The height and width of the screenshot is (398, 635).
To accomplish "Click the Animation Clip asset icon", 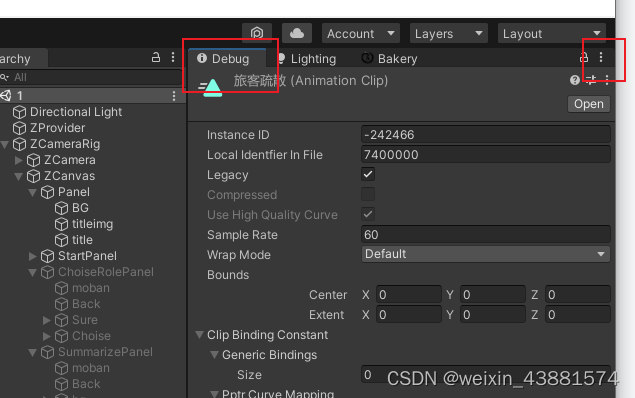I will (211, 87).
